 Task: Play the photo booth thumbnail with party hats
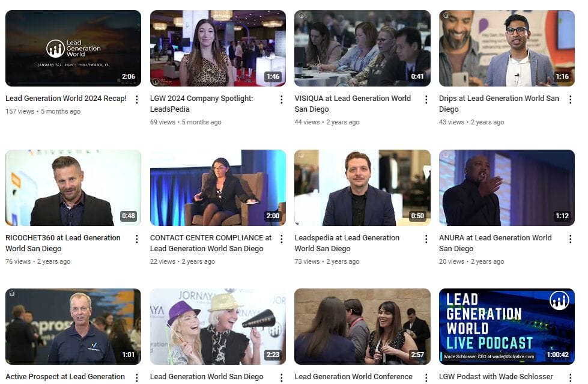click(x=218, y=326)
